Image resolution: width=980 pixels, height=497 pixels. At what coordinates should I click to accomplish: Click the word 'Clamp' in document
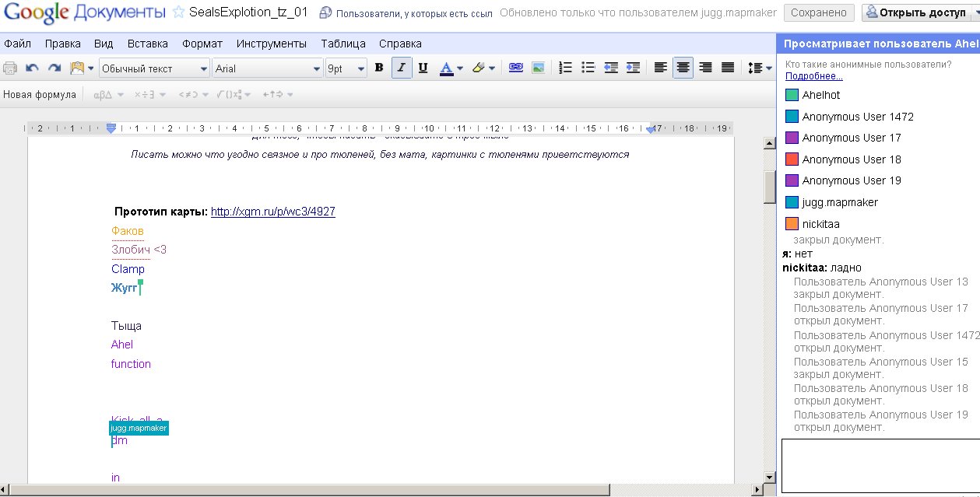pyautogui.click(x=128, y=269)
